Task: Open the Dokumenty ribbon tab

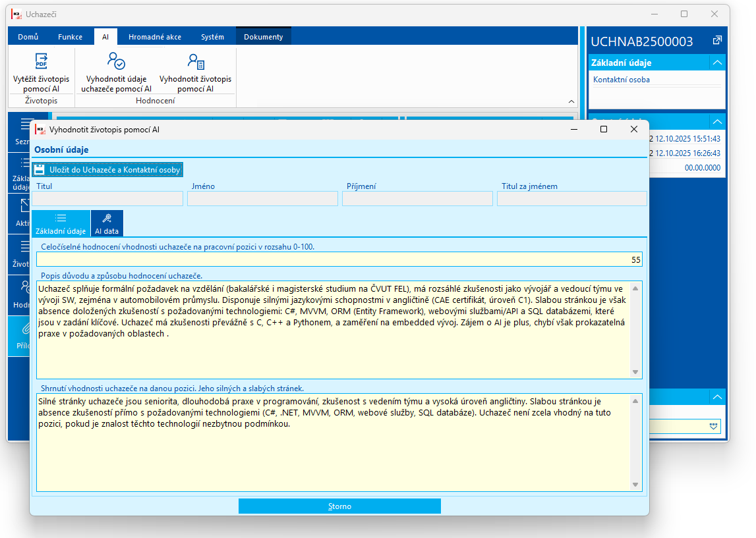Action: click(x=263, y=37)
